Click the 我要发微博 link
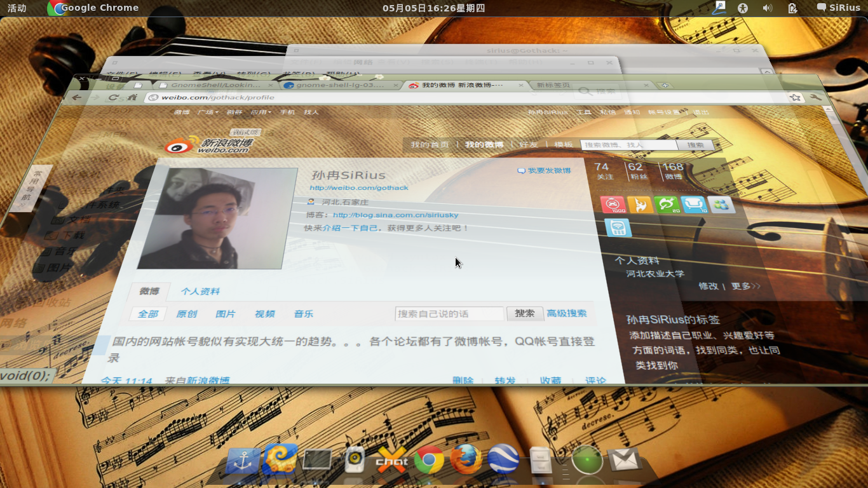This screenshot has height=488, width=868. 544,170
